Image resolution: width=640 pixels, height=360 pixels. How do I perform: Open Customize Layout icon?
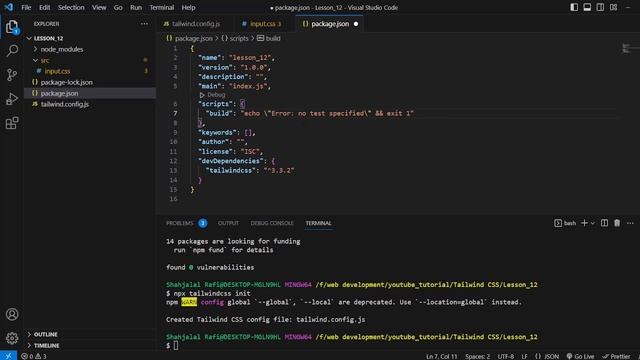(x=613, y=7)
